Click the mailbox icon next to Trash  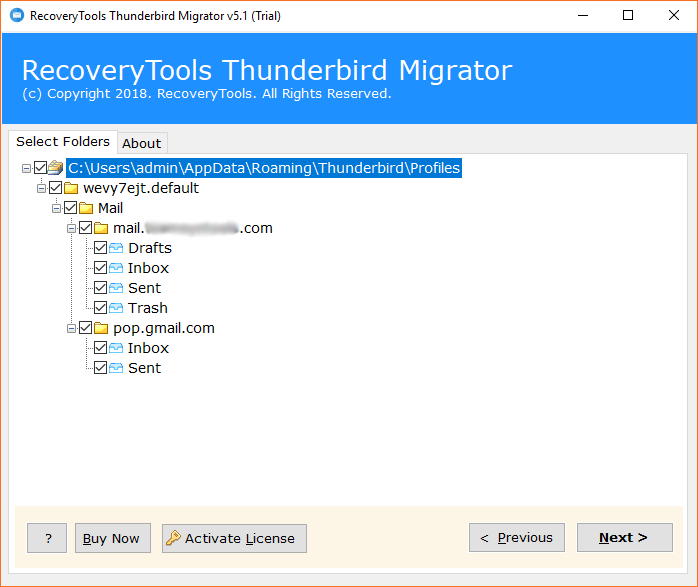(116, 308)
